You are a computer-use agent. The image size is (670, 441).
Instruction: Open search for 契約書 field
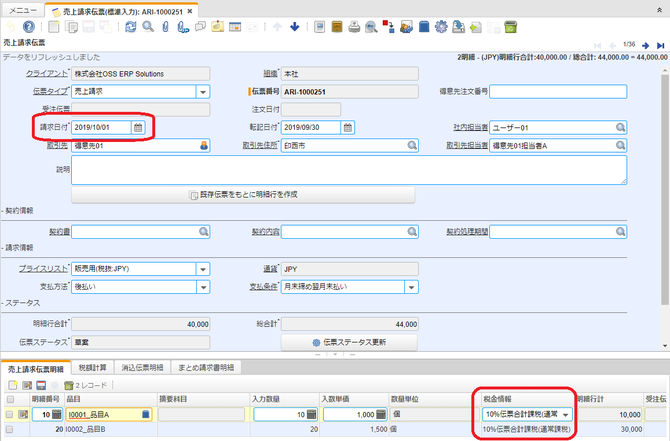coord(204,232)
